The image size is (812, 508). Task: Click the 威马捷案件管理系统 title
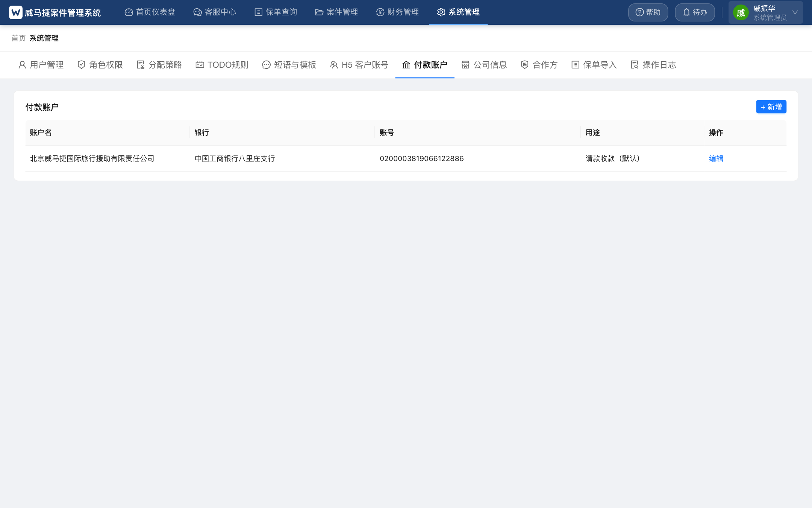click(63, 13)
